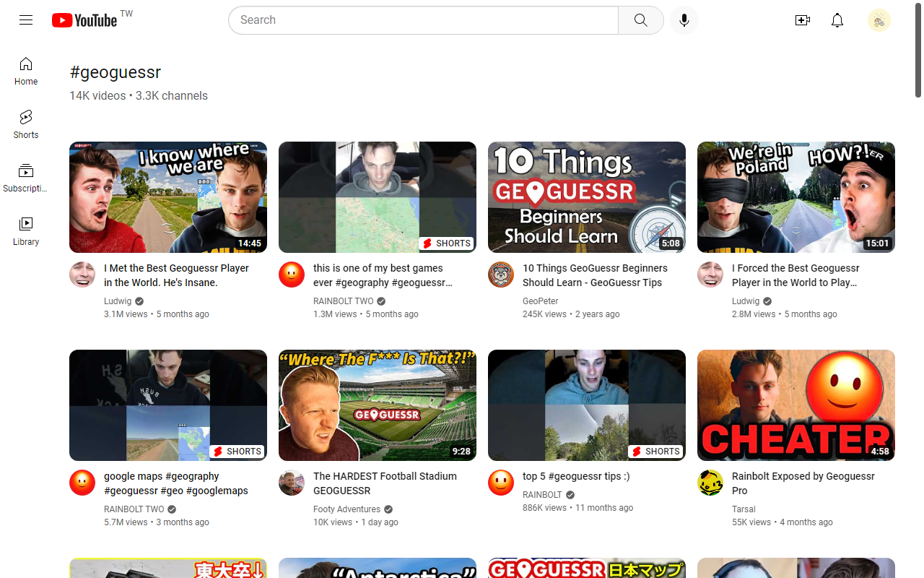Open title 'I Met the Best Geoguessr Player'
The height and width of the screenshot is (578, 924).
click(176, 275)
